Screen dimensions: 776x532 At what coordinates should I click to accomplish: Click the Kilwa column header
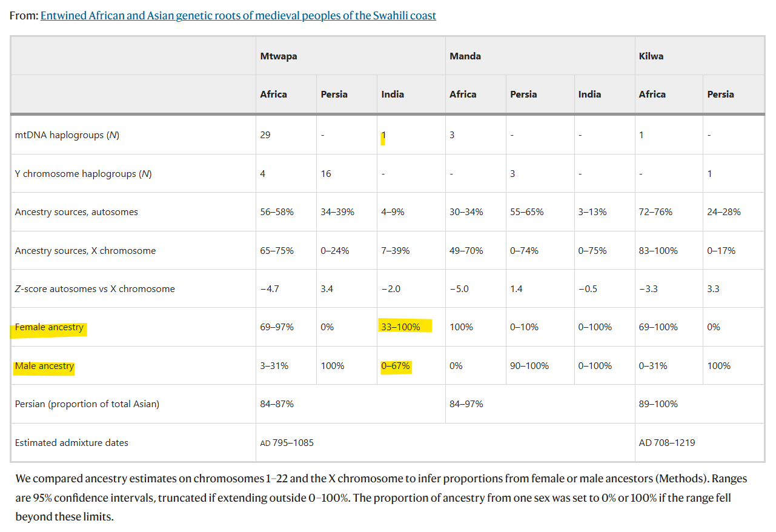(x=651, y=56)
